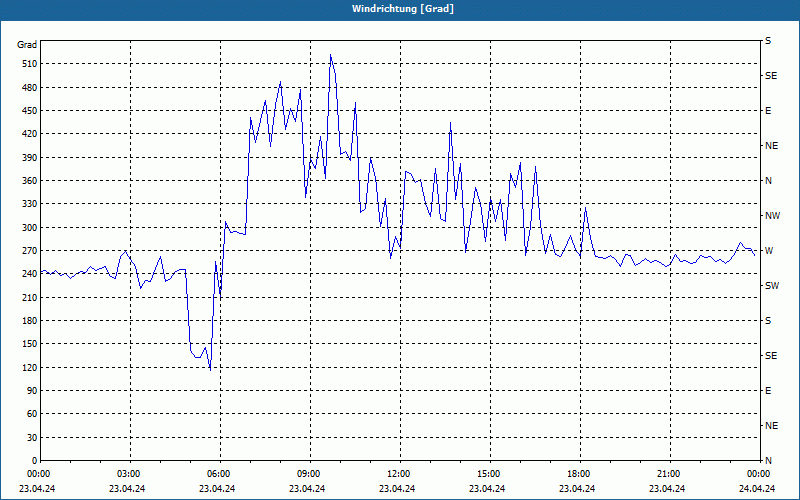Click the 00:00 label above 24.04.24

coord(757,474)
